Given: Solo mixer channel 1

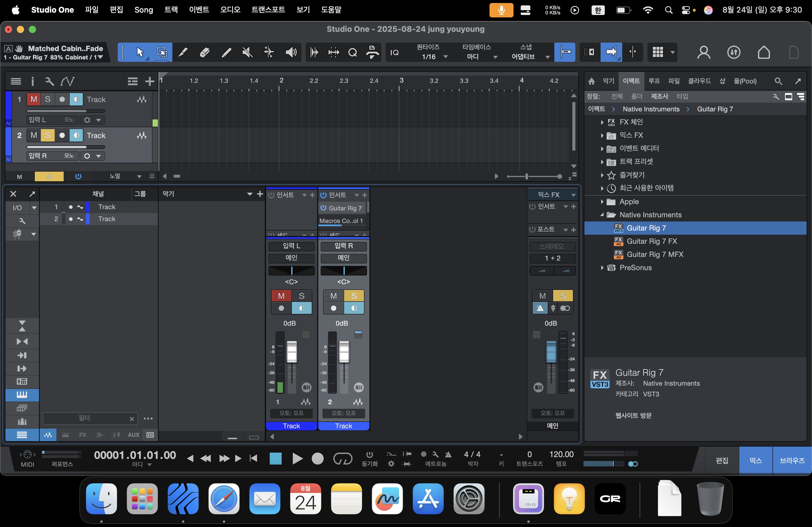Looking at the screenshot, I should point(301,296).
